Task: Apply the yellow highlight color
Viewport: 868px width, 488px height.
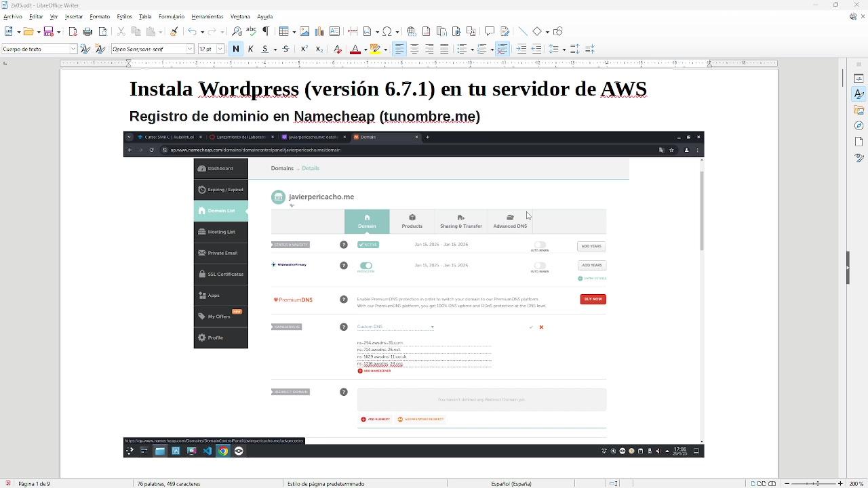Action: pos(375,49)
